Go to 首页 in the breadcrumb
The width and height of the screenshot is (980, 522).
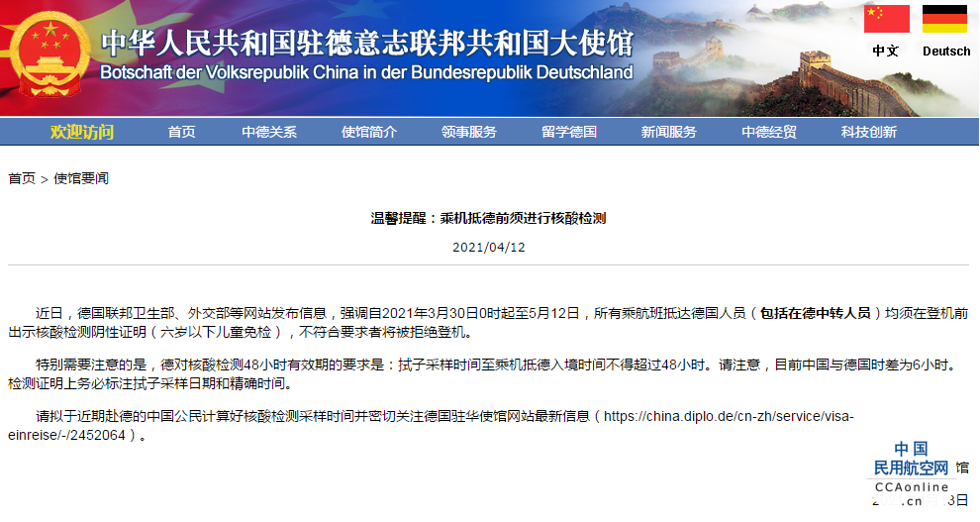pos(22,179)
